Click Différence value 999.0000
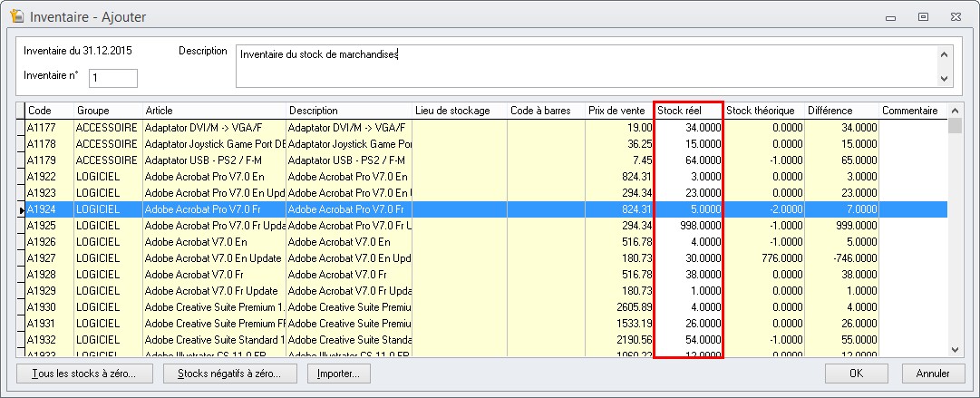The image size is (980, 398). coord(842,226)
